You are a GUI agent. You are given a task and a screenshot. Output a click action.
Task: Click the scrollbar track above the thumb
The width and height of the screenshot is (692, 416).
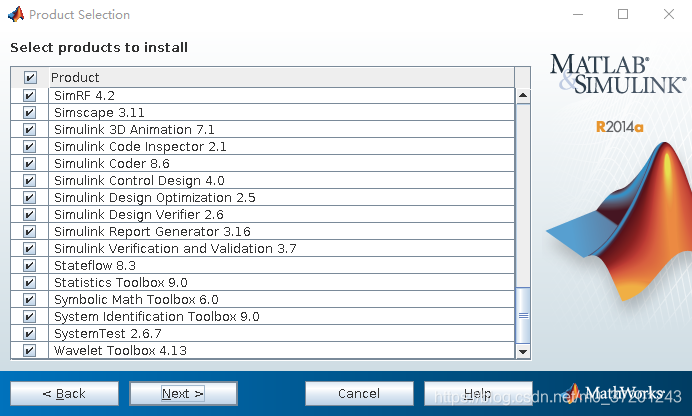[522, 190]
